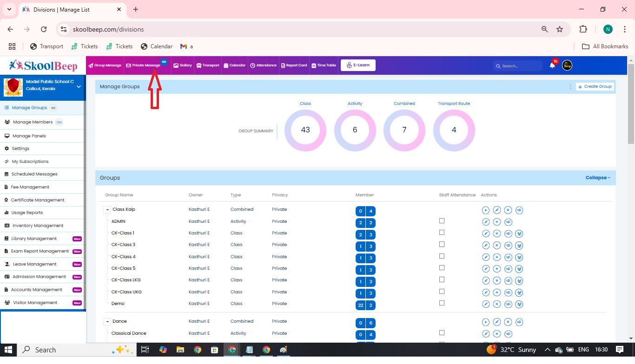Expand the Model Public School dropdown
This screenshot has height=364, width=635.
79,87
